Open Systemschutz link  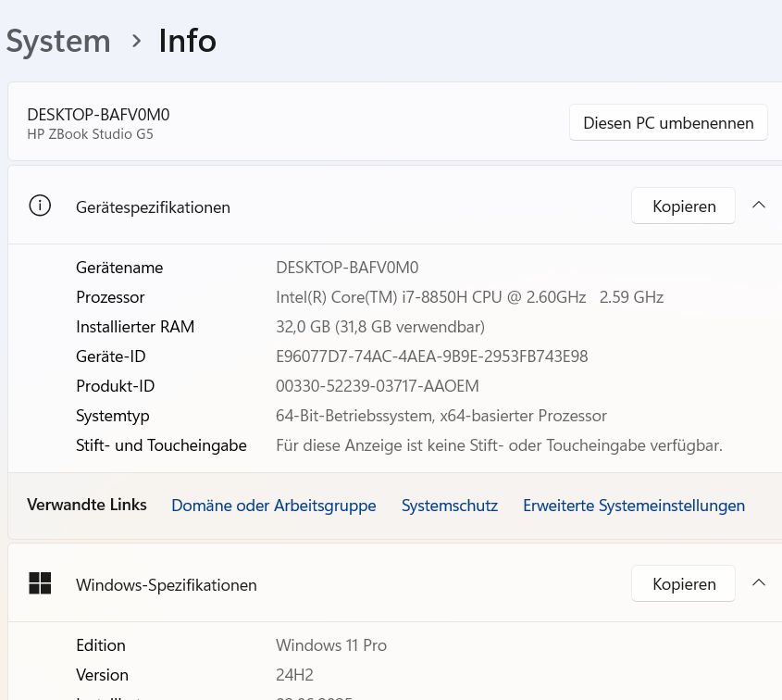(450, 506)
